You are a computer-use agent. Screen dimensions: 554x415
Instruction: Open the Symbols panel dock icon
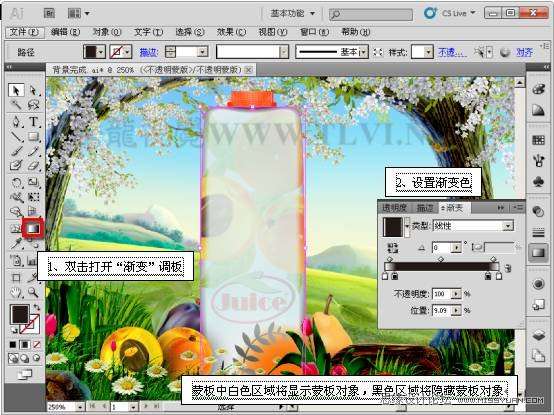tap(538, 182)
